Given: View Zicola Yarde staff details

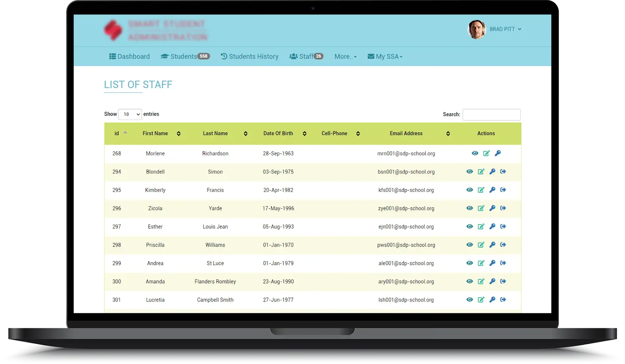Looking at the screenshot, I should [x=470, y=208].
